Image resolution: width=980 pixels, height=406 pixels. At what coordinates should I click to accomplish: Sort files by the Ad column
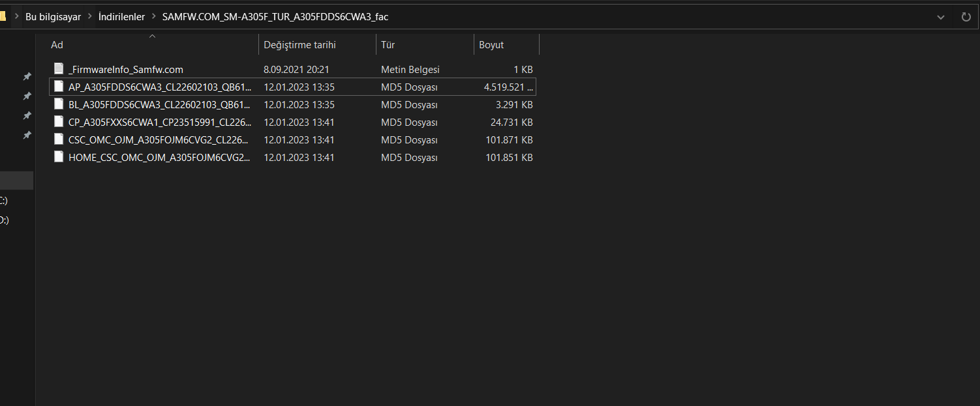click(153, 45)
